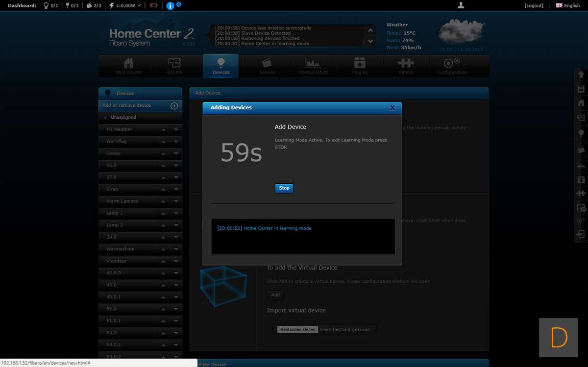Click the dashboard light bulb status icon
This screenshot has width=588, height=367.
[x=46, y=6]
